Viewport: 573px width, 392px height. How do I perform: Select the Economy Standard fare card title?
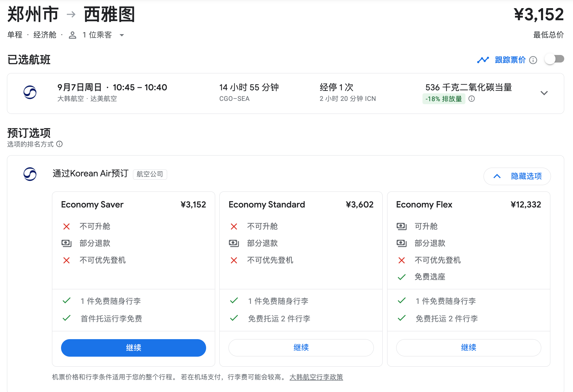click(x=267, y=204)
